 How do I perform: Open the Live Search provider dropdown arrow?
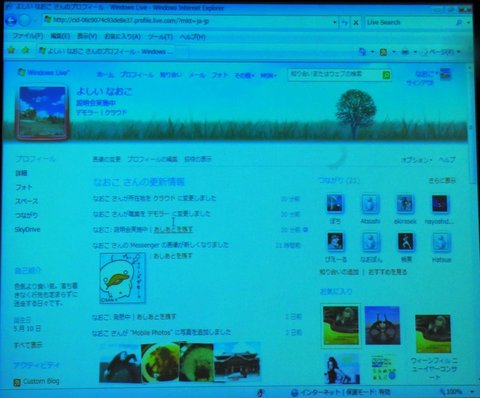pyautogui.click(x=468, y=22)
